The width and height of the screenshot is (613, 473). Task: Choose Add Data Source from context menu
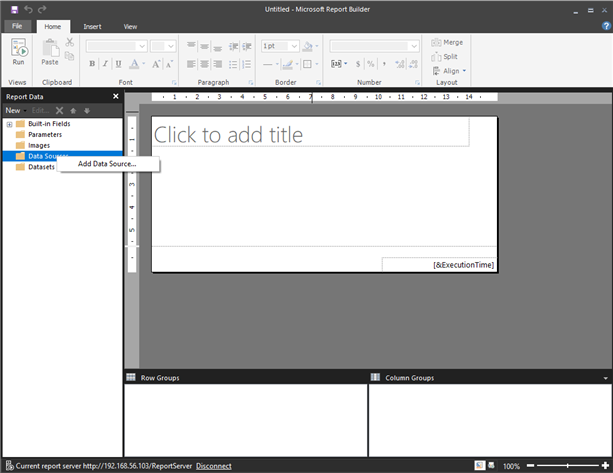(x=107, y=164)
